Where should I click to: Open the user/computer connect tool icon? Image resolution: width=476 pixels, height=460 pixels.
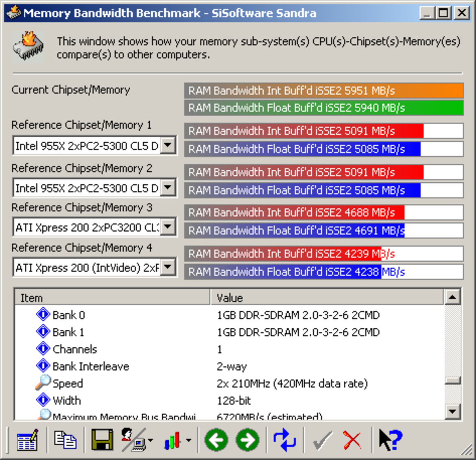(133, 440)
